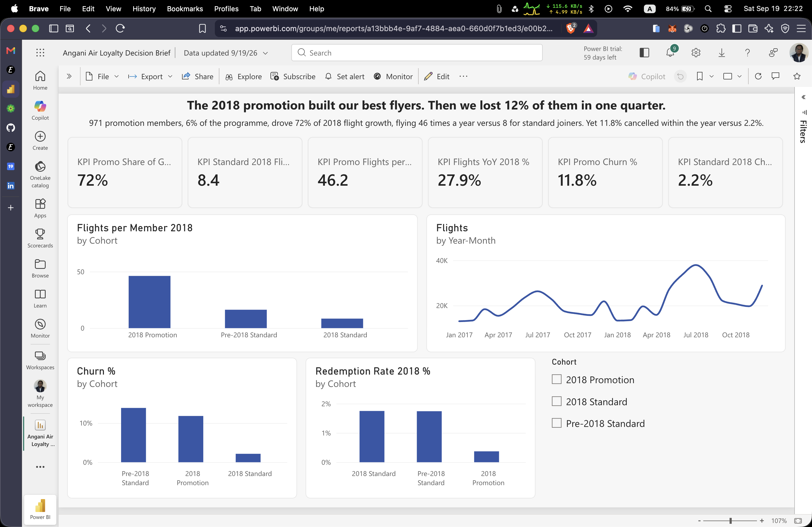The width and height of the screenshot is (812, 527).
Task: Expand the Data updated 9/19/26 dropdown
Action: click(226, 53)
